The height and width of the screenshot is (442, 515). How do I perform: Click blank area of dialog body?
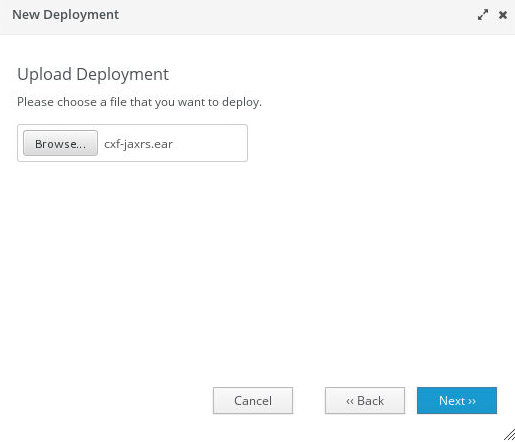[x=257, y=267]
